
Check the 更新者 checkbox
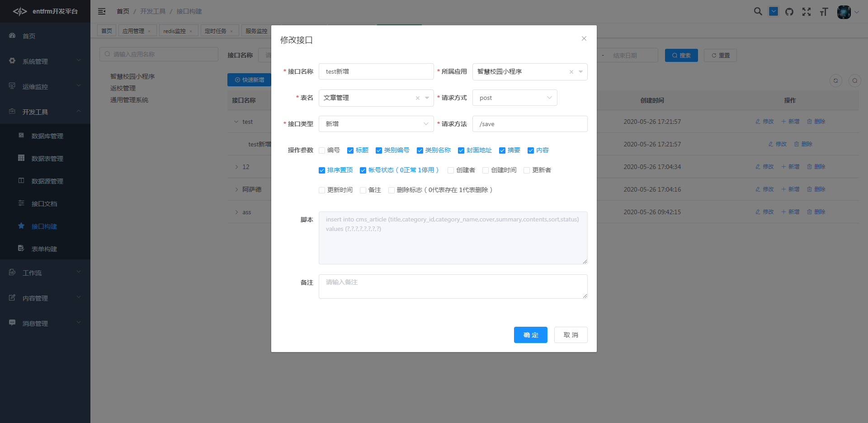coord(527,170)
